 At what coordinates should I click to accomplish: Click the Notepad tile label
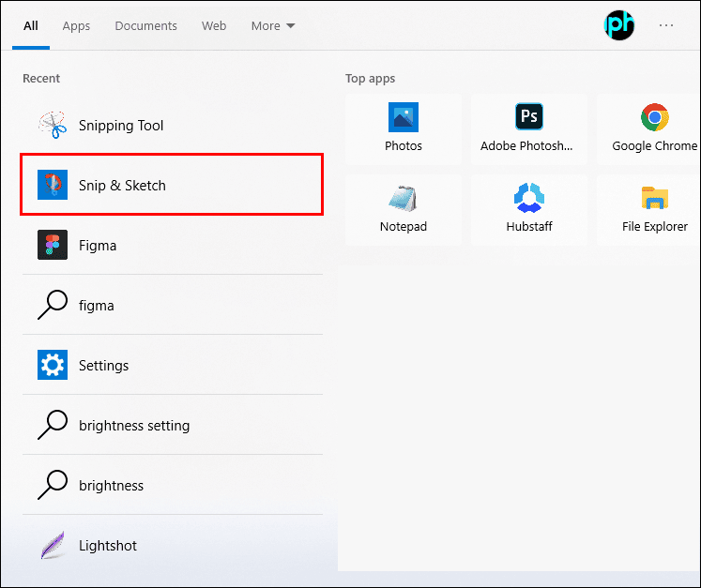coord(404,227)
